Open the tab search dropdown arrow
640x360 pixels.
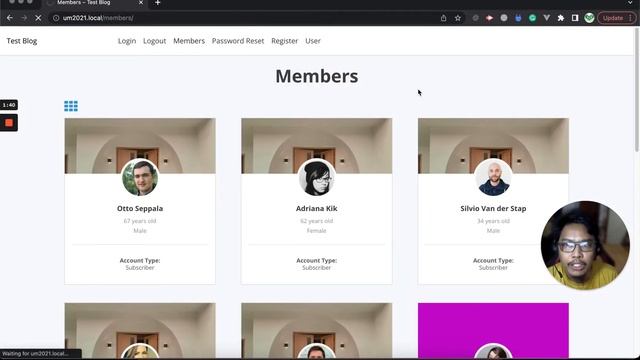(631, 3)
